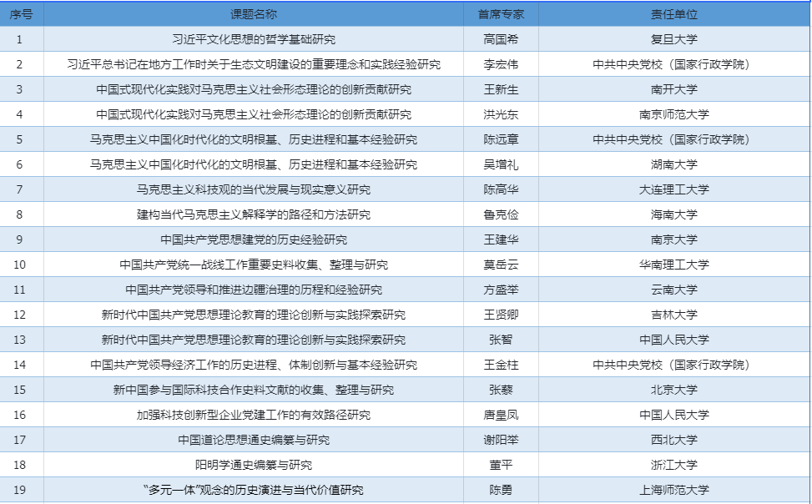Viewport: 812px width, 504px height.
Task: Select title 建构当代马克思主义解释学的路径和方法研究
Action: [254, 214]
